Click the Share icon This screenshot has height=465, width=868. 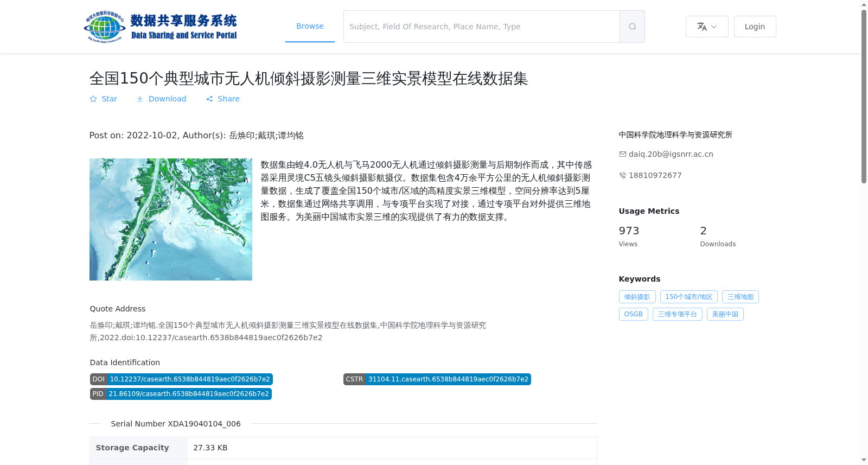209,99
